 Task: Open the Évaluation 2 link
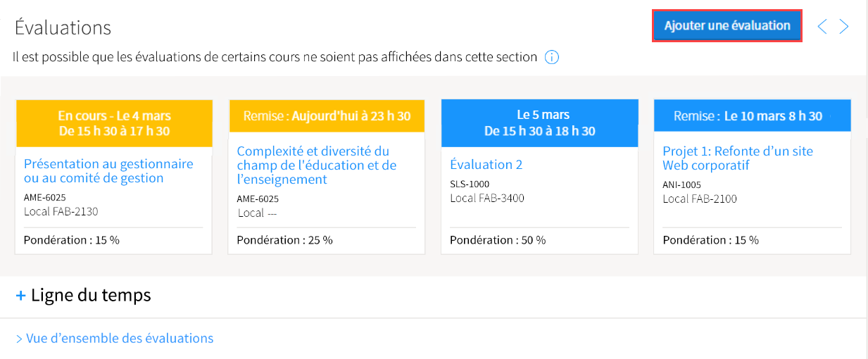[x=486, y=165]
